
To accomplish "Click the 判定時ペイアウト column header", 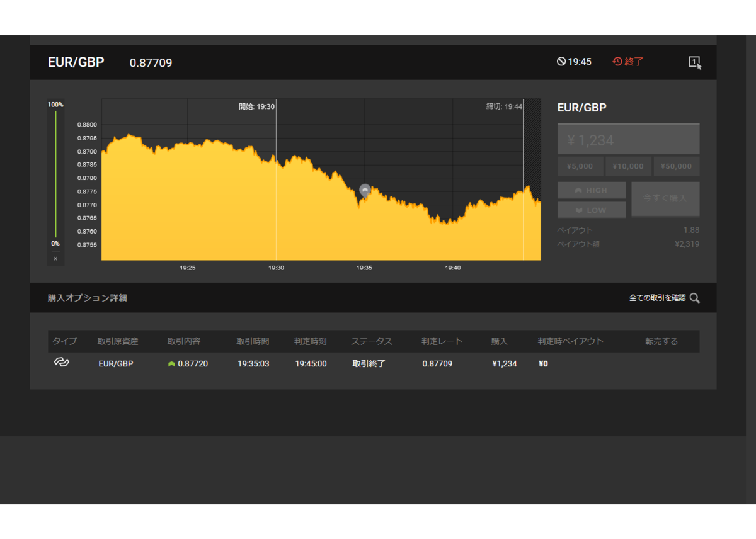I will point(571,341).
